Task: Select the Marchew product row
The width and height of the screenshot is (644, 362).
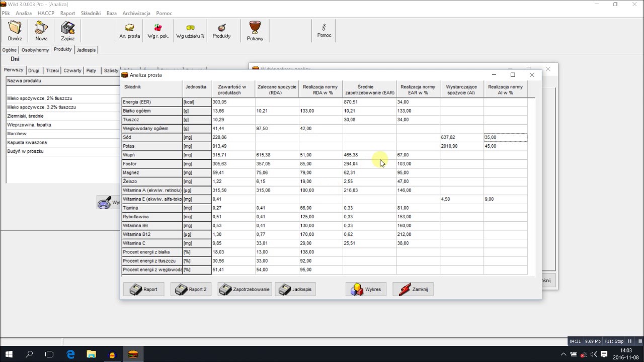Action: click(63, 134)
